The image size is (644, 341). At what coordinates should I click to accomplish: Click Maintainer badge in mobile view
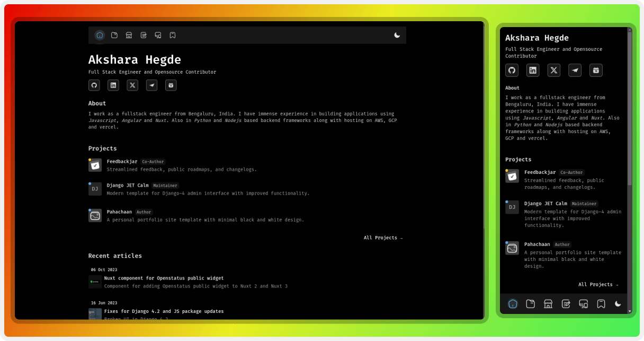tap(584, 204)
